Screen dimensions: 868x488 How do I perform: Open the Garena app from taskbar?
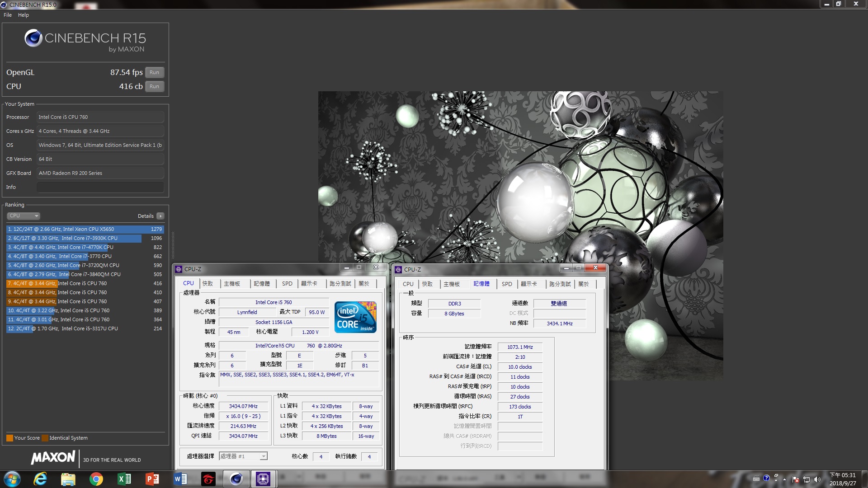pyautogui.click(x=208, y=479)
